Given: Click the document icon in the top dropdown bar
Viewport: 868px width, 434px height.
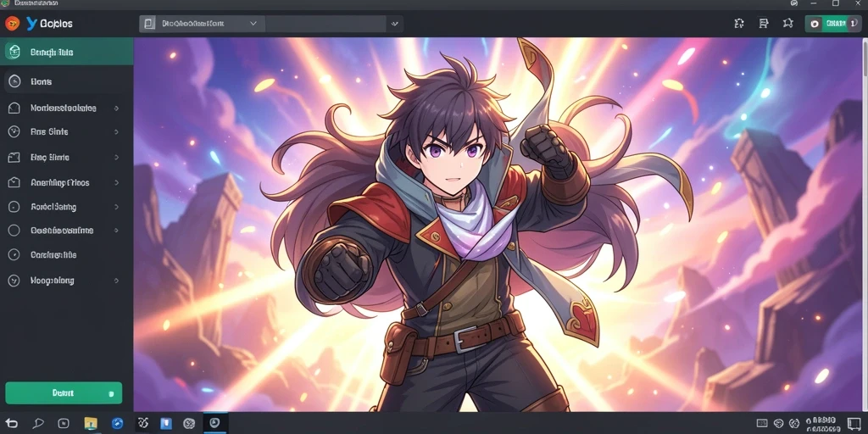Looking at the screenshot, I should [x=148, y=23].
